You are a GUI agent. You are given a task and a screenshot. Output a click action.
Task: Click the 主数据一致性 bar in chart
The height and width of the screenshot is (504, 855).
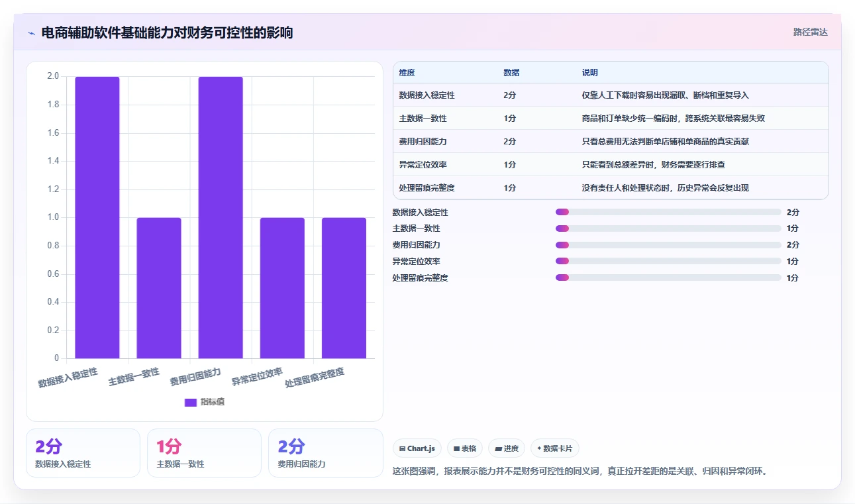[x=159, y=288]
